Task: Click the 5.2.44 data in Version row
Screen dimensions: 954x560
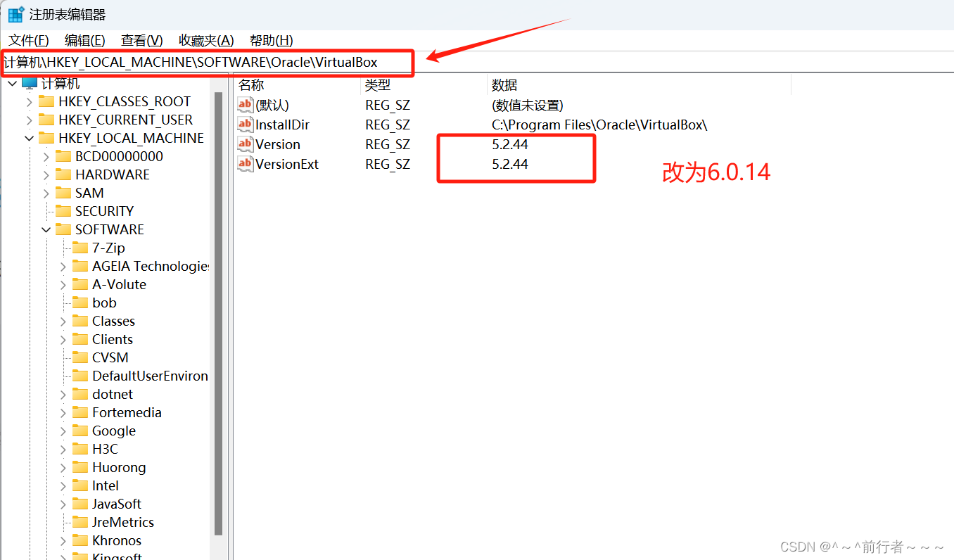Action: pos(510,144)
